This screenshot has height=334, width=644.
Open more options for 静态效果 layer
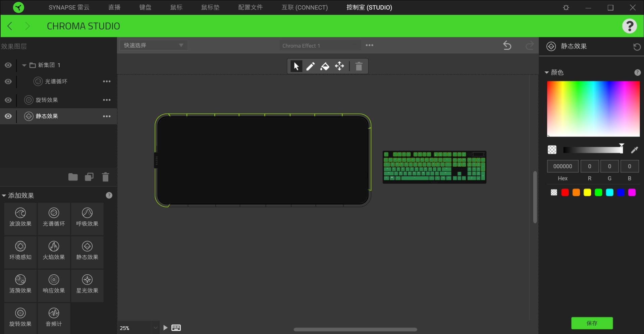[107, 116]
